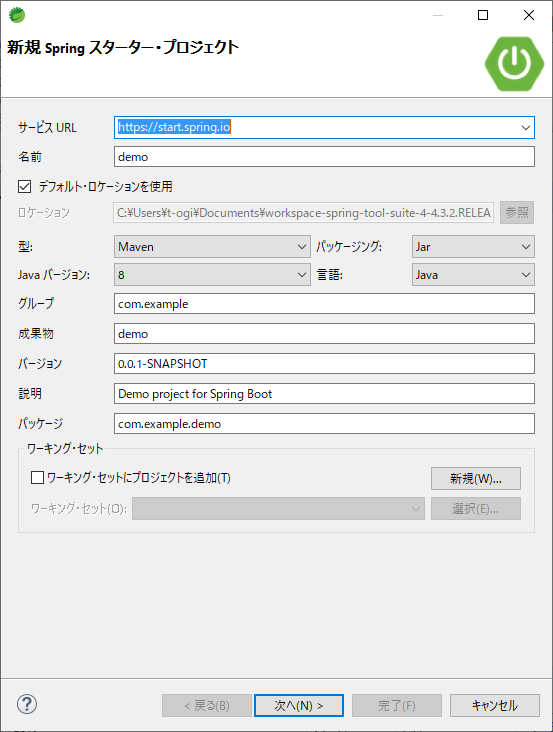The image size is (553, 732).
Task: Click the 説明 field Demo project for Spring Boot
Action: pos(324,394)
